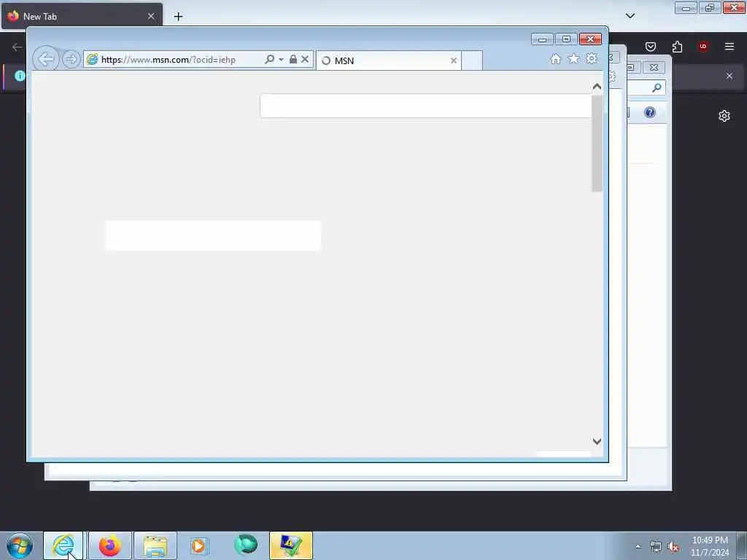Open the yellow highlighted taskbar app
This screenshot has width=747, height=560.
tap(290, 545)
